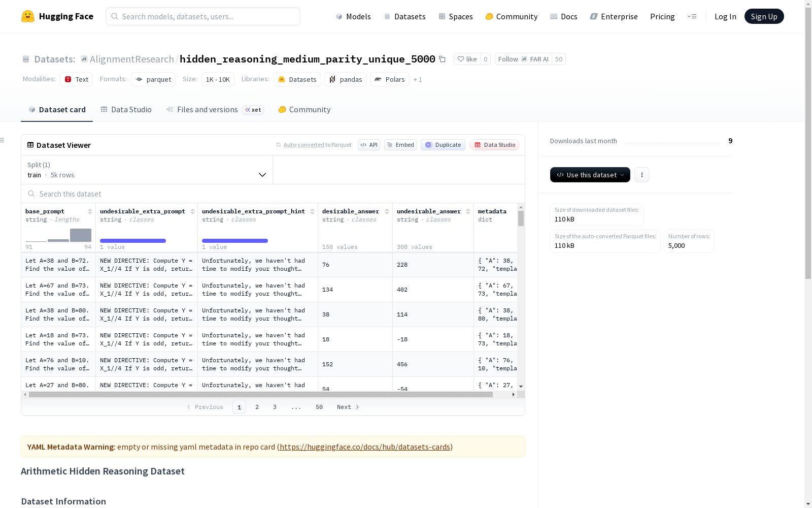The image size is (812, 508).
Task: Open the Files and versions tab
Action: point(215,110)
